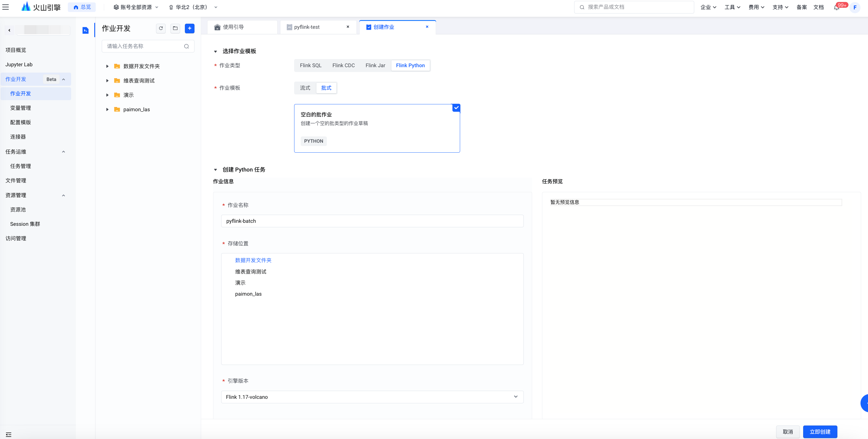Collapse the 创建 Python 任务 section
Image resolution: width=868 pixels, height=439 pixels.
(x=215, y=170)
